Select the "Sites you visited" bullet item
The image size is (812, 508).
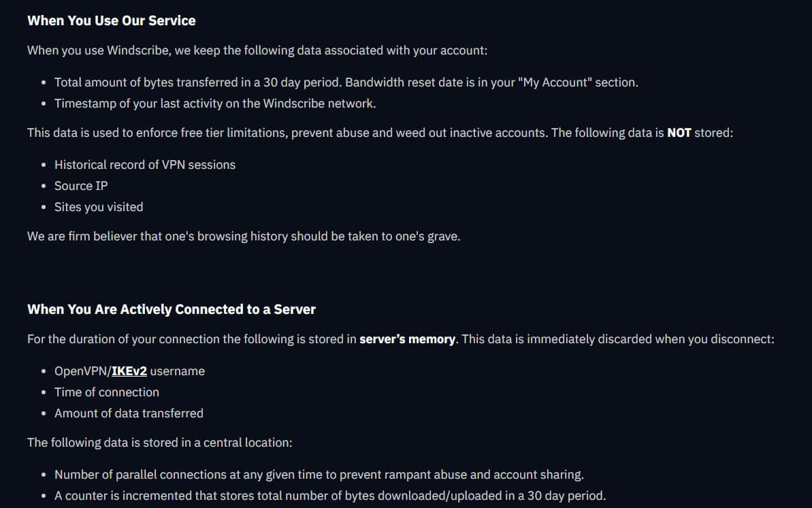(99, 207)
